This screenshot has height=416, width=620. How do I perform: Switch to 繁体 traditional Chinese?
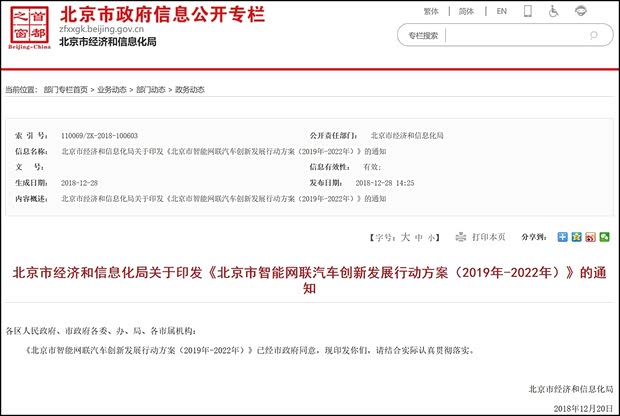[431, 11]
